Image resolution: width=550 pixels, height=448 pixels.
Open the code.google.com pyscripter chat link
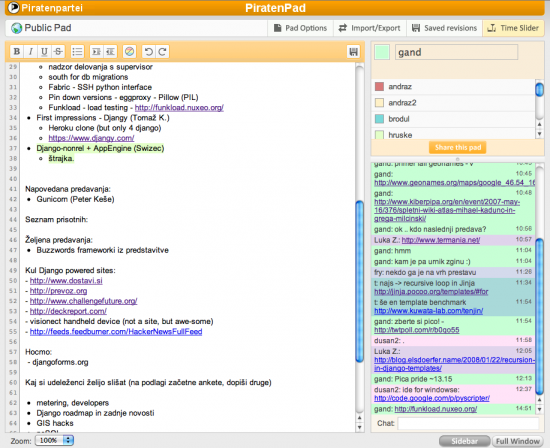pyautogui.click(x=432, y=398)
